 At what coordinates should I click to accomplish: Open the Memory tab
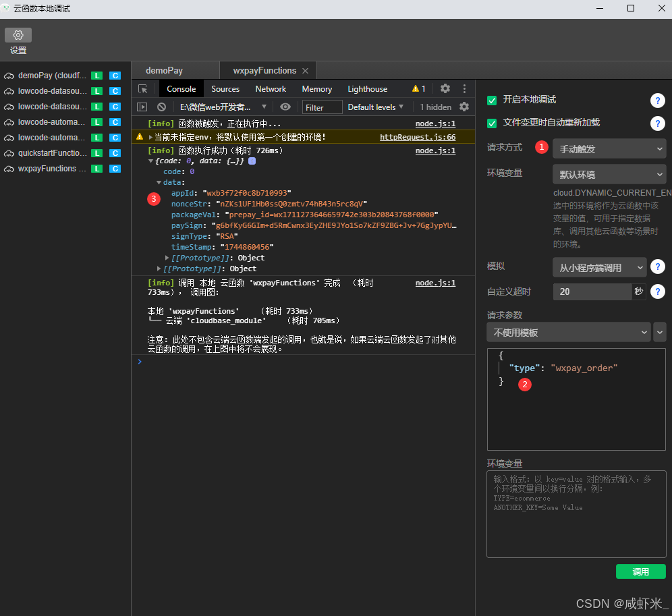316,89
